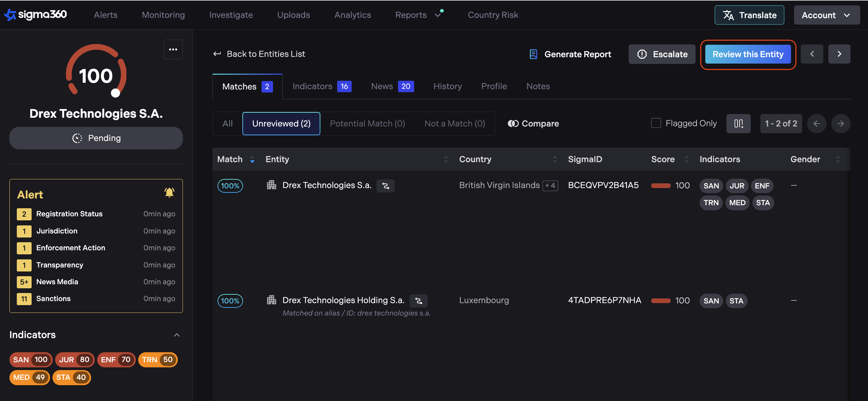The height and width of the screenshot is (401, 868).
Task: Click the SAN 100 indicator badge
Action: 30,360
